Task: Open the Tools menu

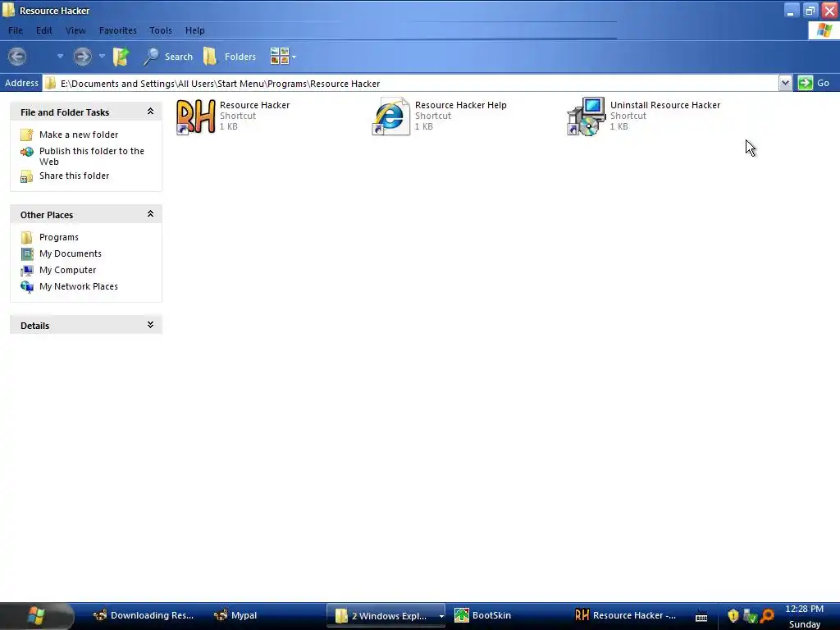Action: click(161, 30)
